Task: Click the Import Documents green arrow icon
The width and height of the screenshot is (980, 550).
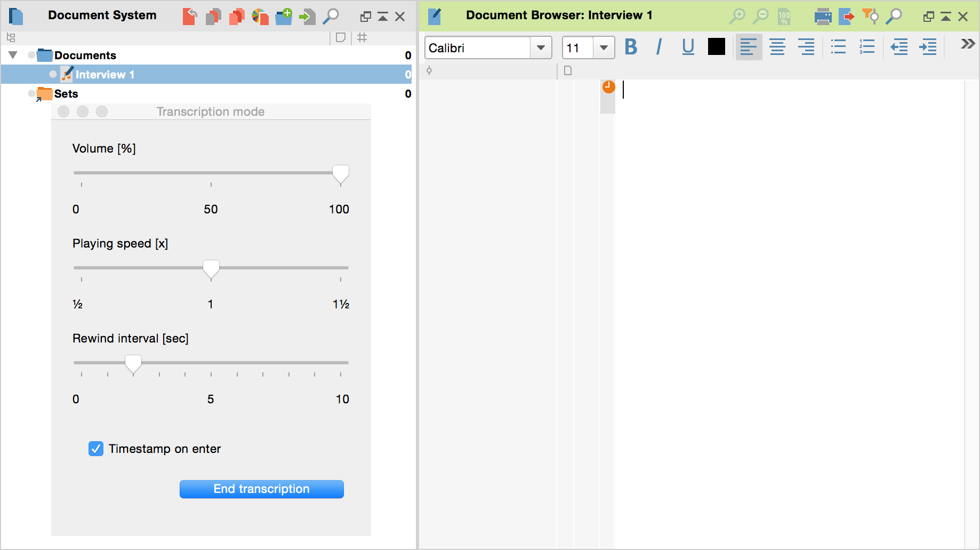Action: [307, 17]
